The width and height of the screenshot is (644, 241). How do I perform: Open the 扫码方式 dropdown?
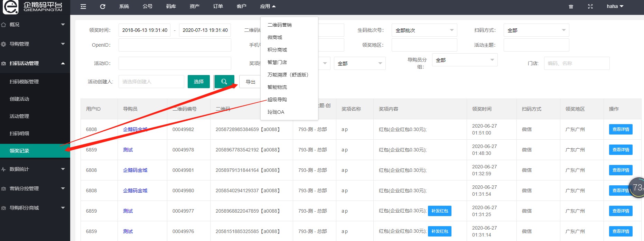pyautogui.click(x=536, y=30)
